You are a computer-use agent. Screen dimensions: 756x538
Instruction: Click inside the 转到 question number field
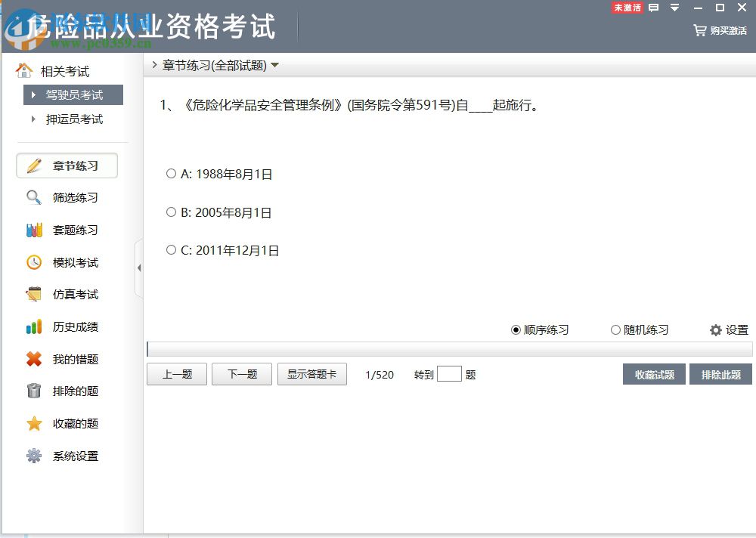tap(449, 373)
